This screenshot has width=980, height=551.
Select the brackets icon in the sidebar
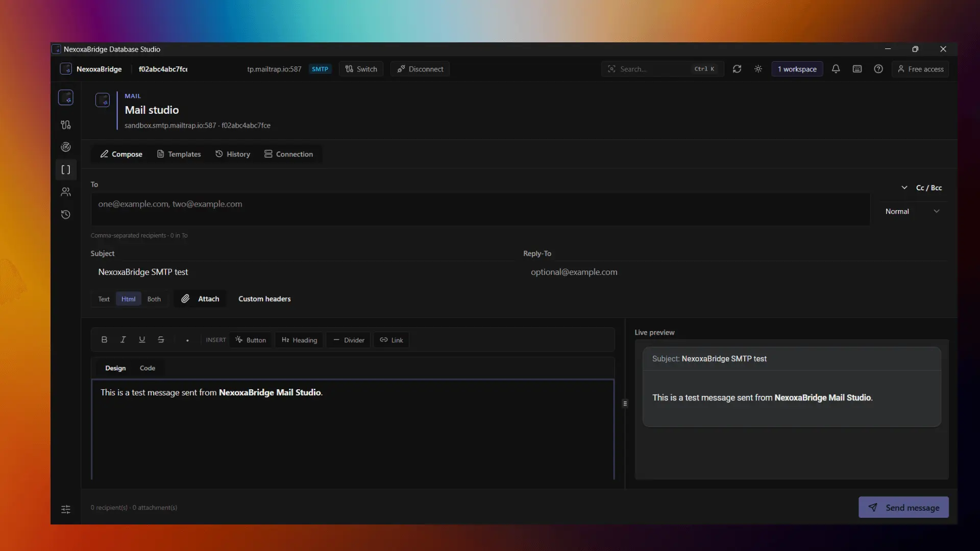[x=66, y=170]
